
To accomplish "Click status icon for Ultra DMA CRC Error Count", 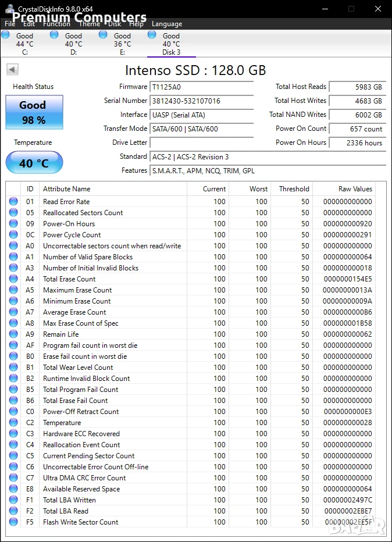I will (13, 477).
